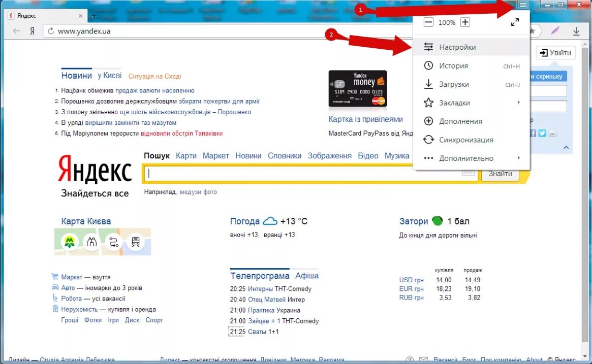Open Ситуація на Сході news link
Viewport: 592px width, 364px height.
155,76
